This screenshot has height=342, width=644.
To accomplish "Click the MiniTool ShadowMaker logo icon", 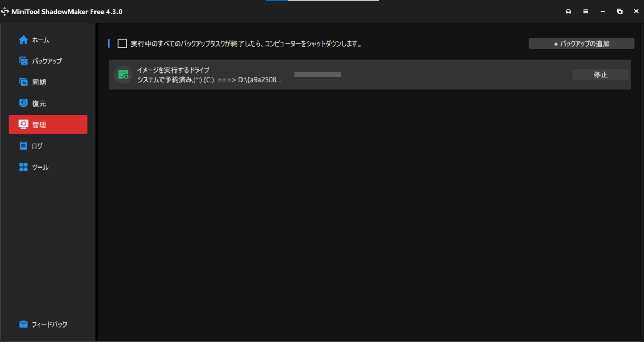I will [x=5, y=11].
